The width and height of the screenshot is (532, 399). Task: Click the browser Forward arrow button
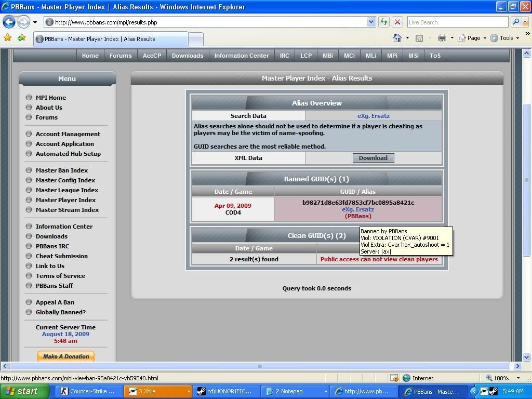23,22
